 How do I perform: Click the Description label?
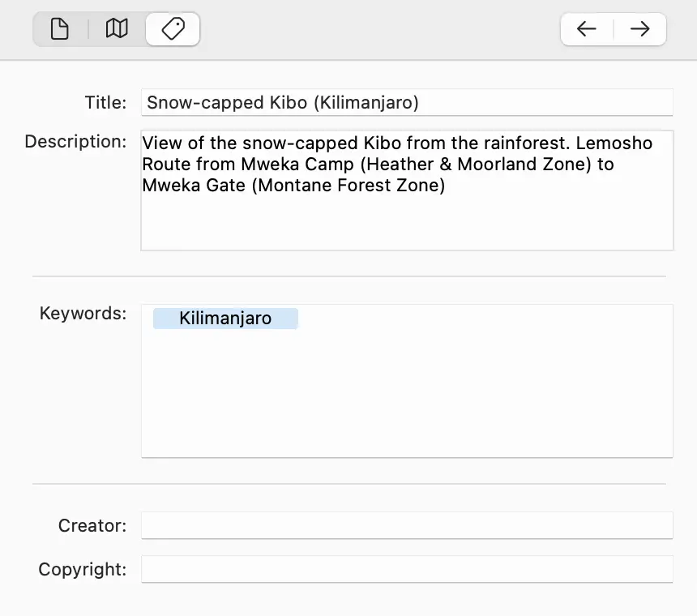75,141
